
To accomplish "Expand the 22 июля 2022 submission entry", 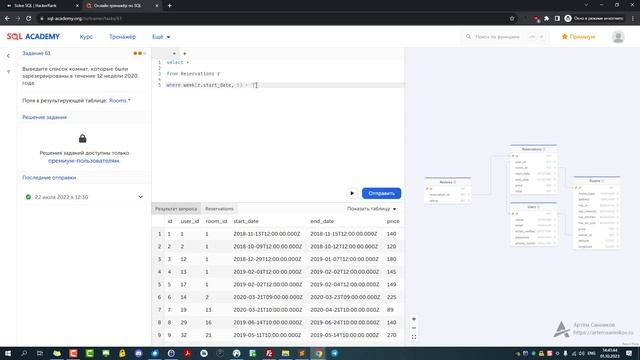I will pyautogui.click(x=84, y=197).
